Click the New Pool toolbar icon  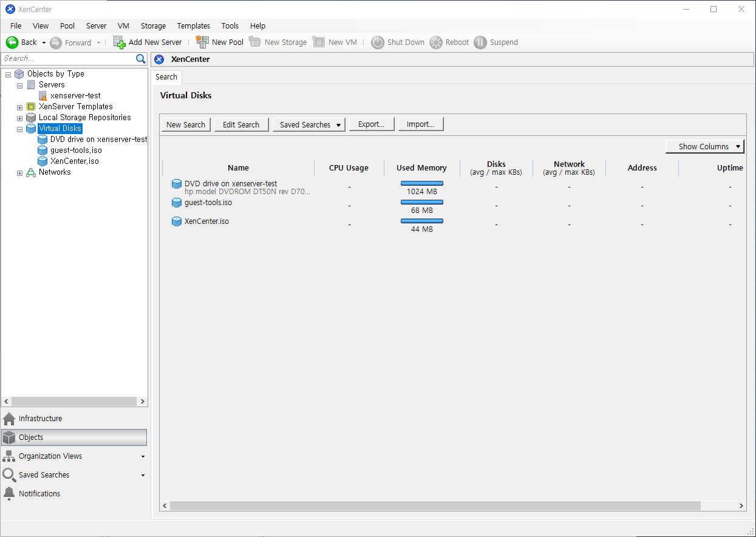tap(202, 42)
